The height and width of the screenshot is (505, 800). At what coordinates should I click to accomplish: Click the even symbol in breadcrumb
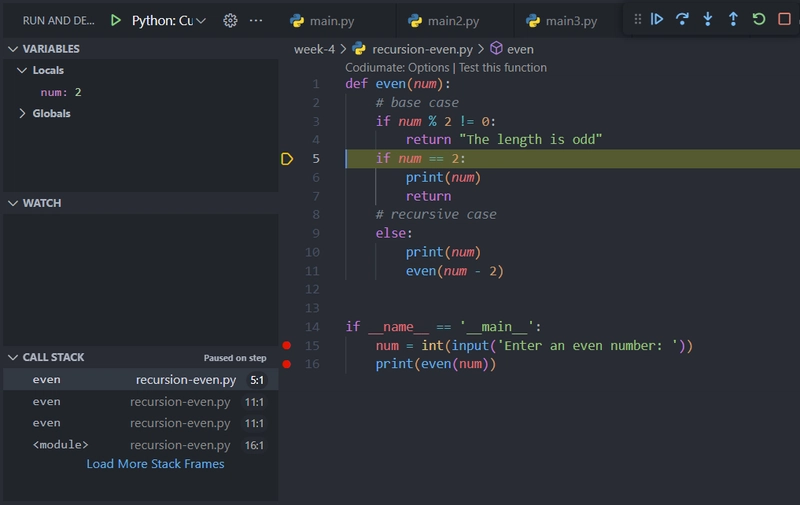[520, 49]
